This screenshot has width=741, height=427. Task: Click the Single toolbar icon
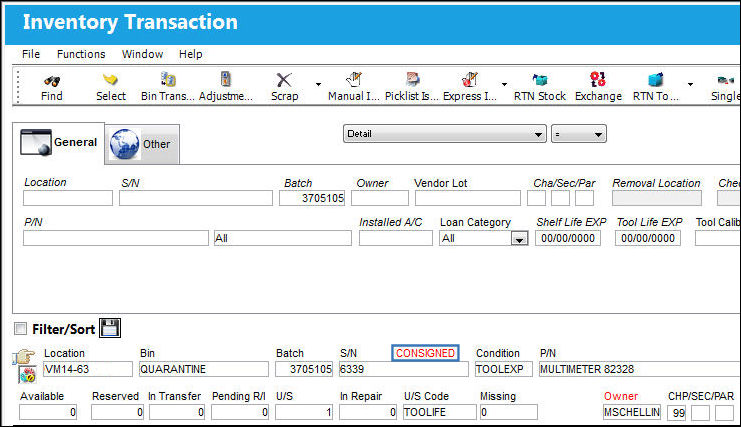726,80
